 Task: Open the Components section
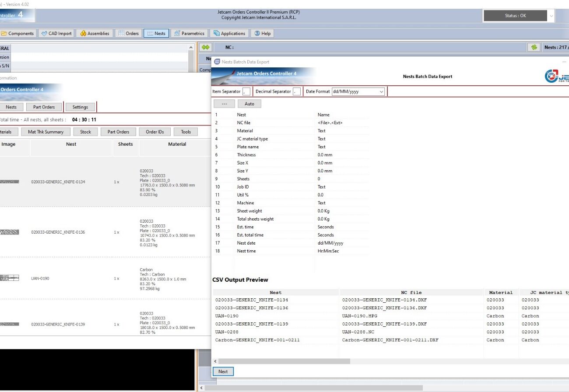pyautogui.click(x=18, y=33)
